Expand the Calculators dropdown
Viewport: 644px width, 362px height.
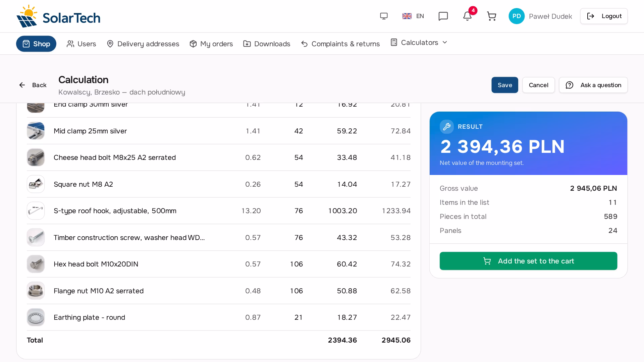[419, 43]
